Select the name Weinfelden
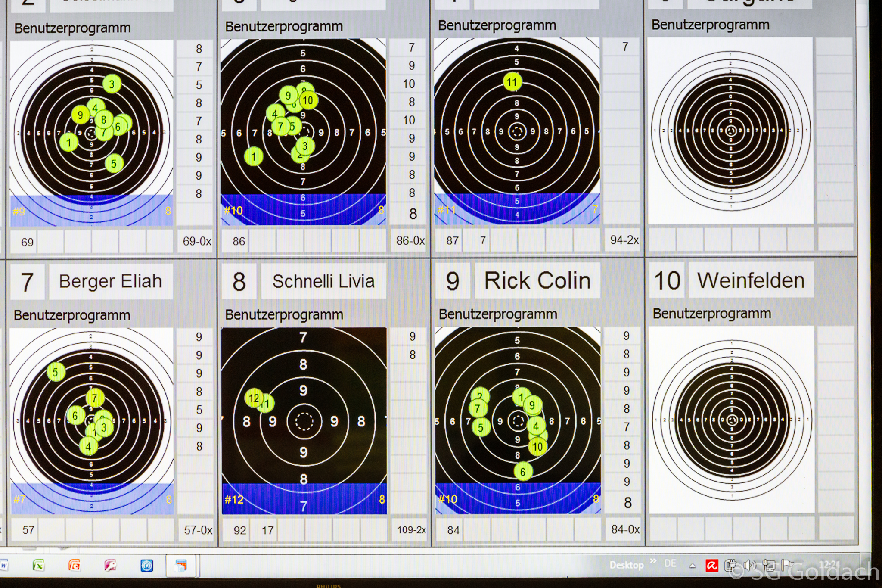 click(751, 280)
